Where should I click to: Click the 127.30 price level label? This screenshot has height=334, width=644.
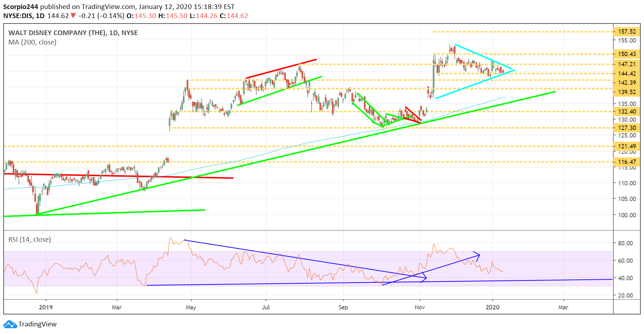click(627, 128)
